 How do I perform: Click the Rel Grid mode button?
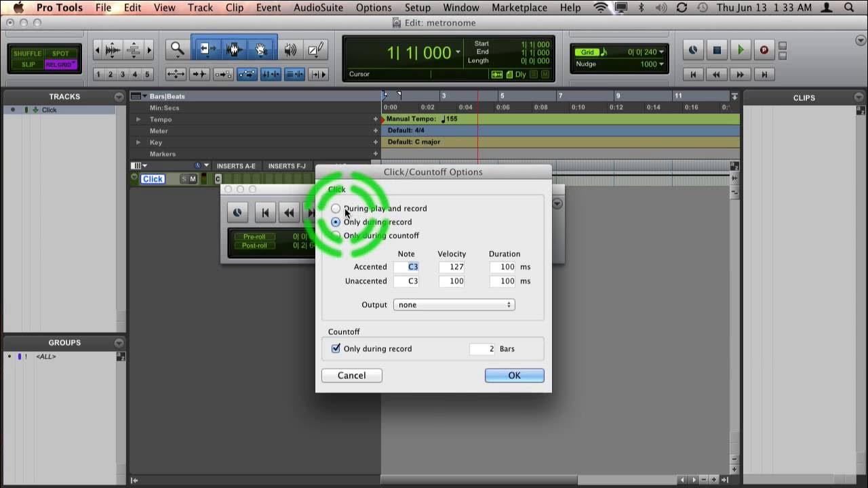61,64
